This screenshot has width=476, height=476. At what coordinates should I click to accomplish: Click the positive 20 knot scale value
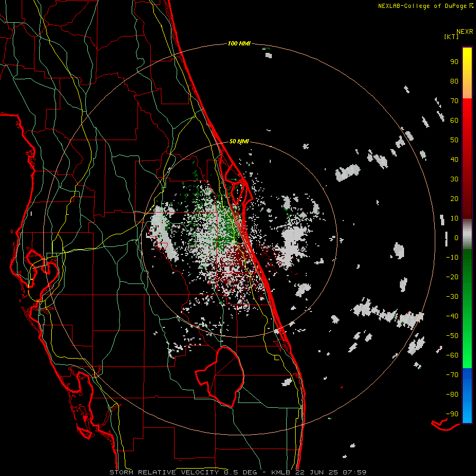coord(454,199)
